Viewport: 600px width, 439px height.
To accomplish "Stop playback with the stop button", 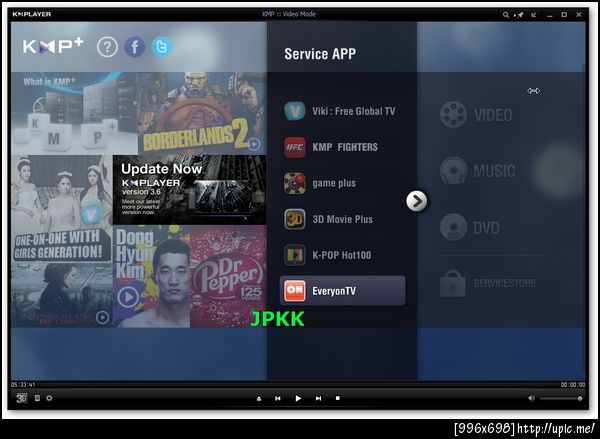I will (338, 398).
